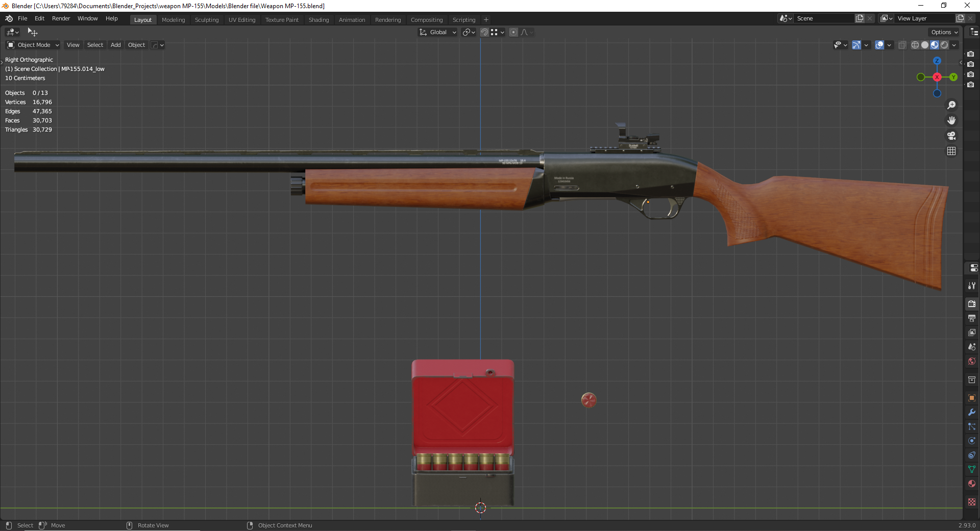The image size is (980, 531).
Task: Open the viewport Select menu
Action: point(95,45)
